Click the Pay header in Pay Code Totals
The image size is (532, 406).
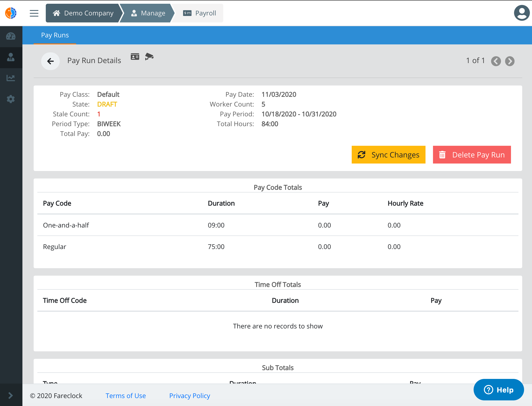(x=323, y=203)
